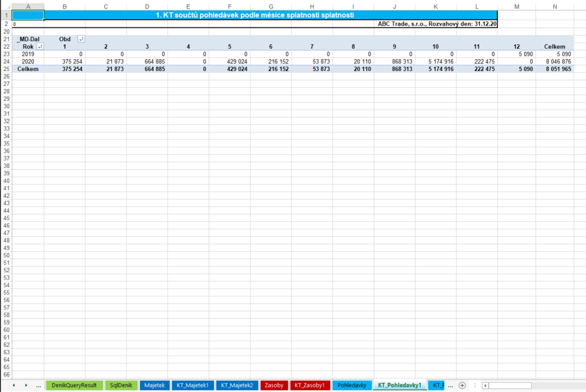
Task: Show more sheets via right ellipsis
Action: (x=451, y=385)
